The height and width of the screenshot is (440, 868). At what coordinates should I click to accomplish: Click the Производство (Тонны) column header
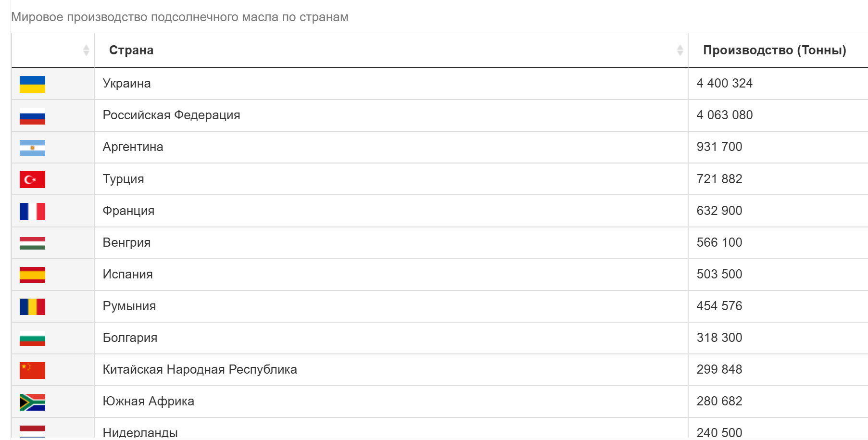pyautogui.click(x=775, y=50)
